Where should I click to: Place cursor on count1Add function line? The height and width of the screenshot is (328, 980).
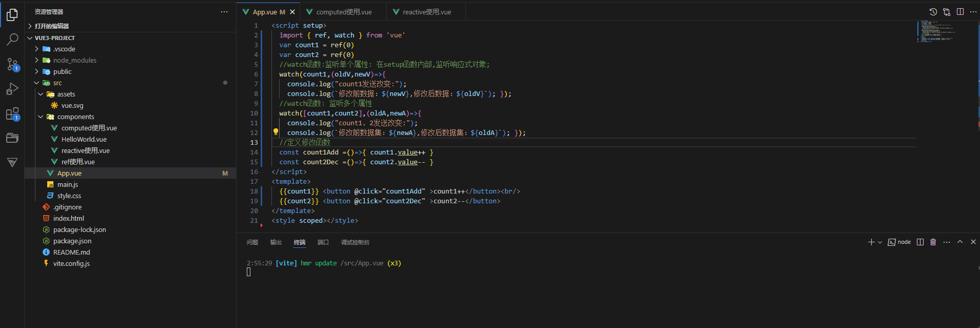pyautogui.click(x=356, y=152)
